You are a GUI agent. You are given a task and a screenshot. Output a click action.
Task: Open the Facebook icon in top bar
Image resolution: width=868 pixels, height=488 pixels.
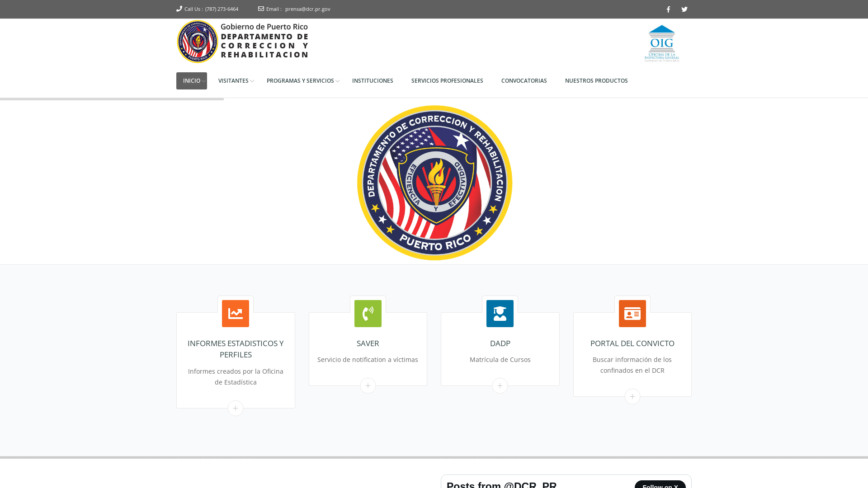coord(668,9)
